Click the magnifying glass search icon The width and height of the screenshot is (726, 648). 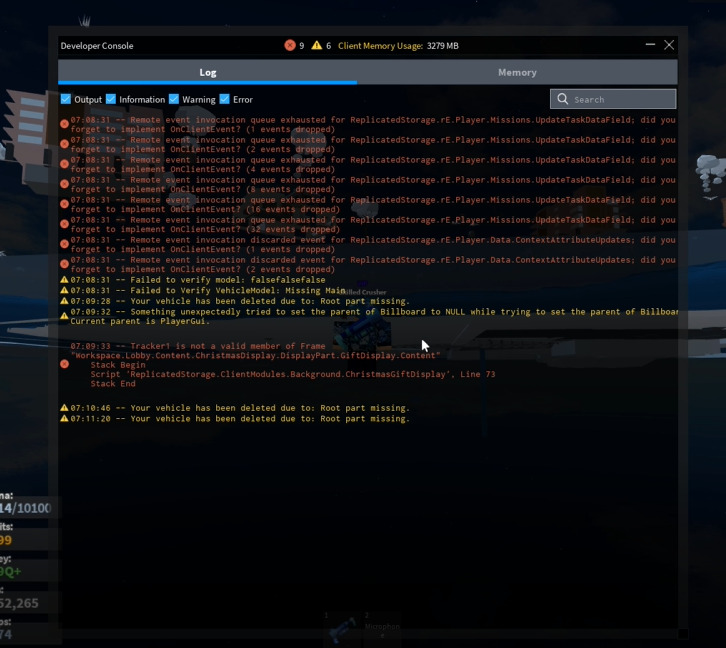point(563,99)
